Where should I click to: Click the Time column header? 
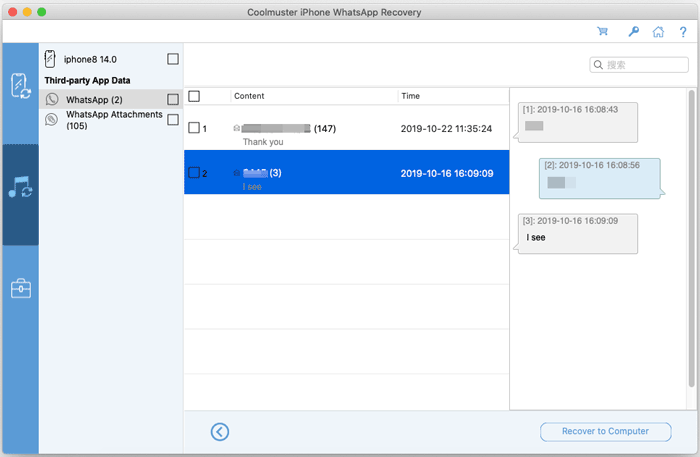pyautogui.click(x=410, y=96)
